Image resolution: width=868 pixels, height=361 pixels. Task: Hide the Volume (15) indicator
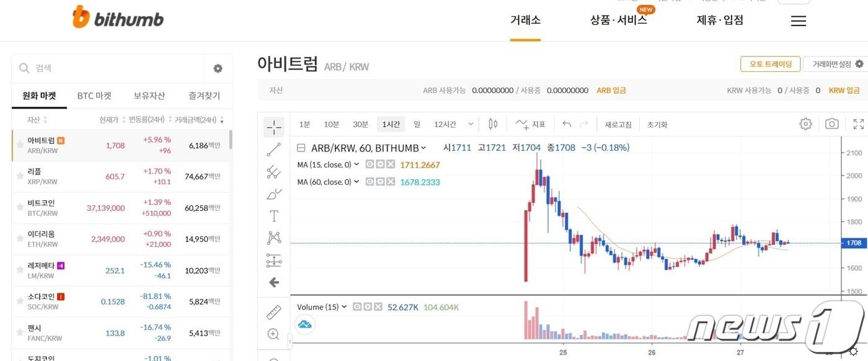357,306
